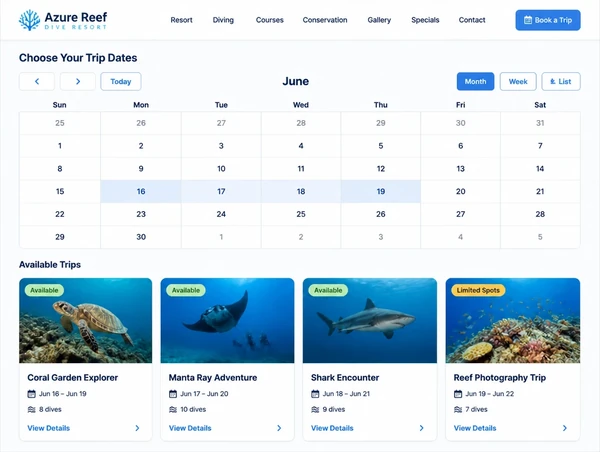Click the 'Jun 16 – Jun 19' date text
The height and width of the screenshot is (452, 600).
pos(63,394)
